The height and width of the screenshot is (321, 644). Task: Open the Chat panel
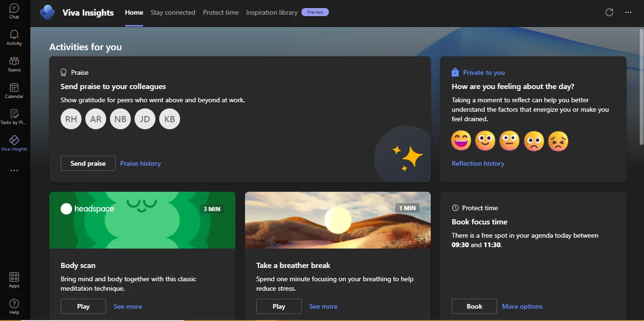coord(14,10)
